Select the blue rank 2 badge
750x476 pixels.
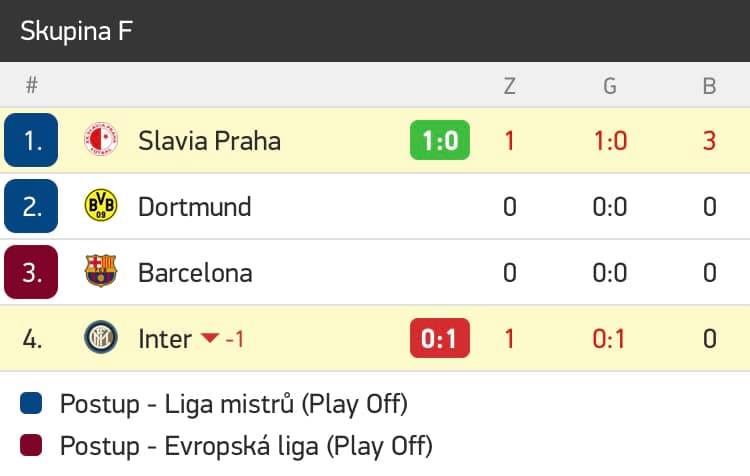[x=31, y=206]
